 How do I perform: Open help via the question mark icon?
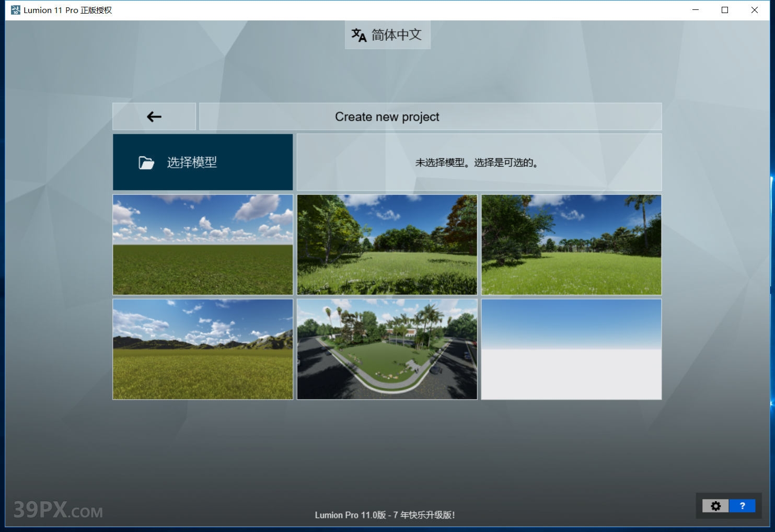tap(742, 506)
